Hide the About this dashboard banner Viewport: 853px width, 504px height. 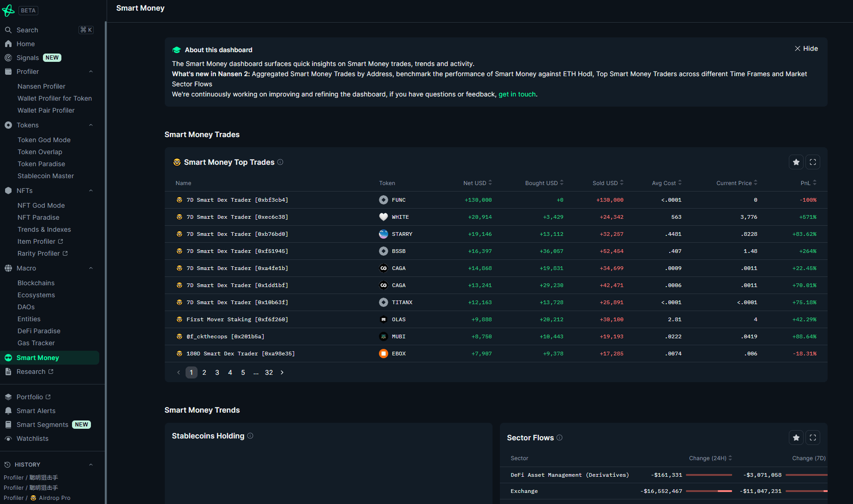pyautogui.click(x=806, y=48)
